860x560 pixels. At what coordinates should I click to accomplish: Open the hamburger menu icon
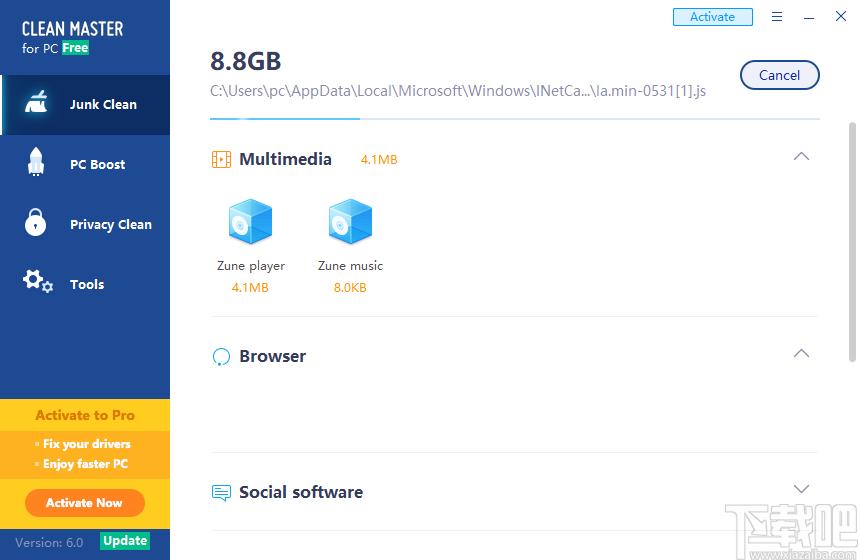777,16
